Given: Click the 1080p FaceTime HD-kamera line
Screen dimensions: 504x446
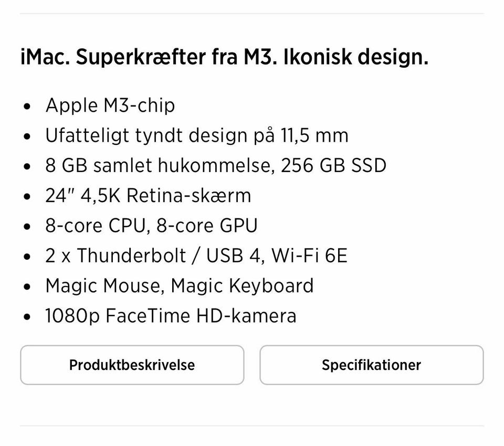Looking at the screenshot, I should [x=171, y=316].
